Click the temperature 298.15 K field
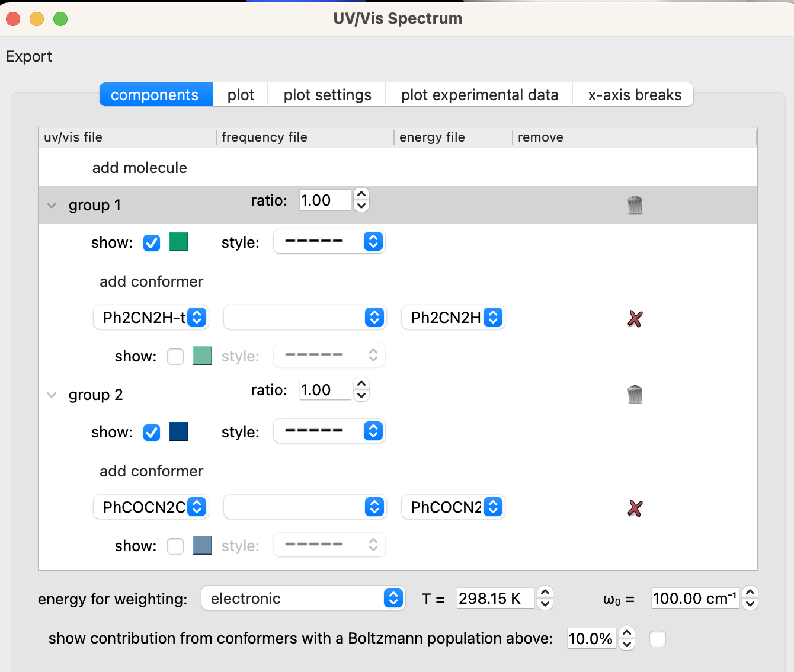Image resolution: width=794 pixels, height=672 pixels. pos(496,599)
